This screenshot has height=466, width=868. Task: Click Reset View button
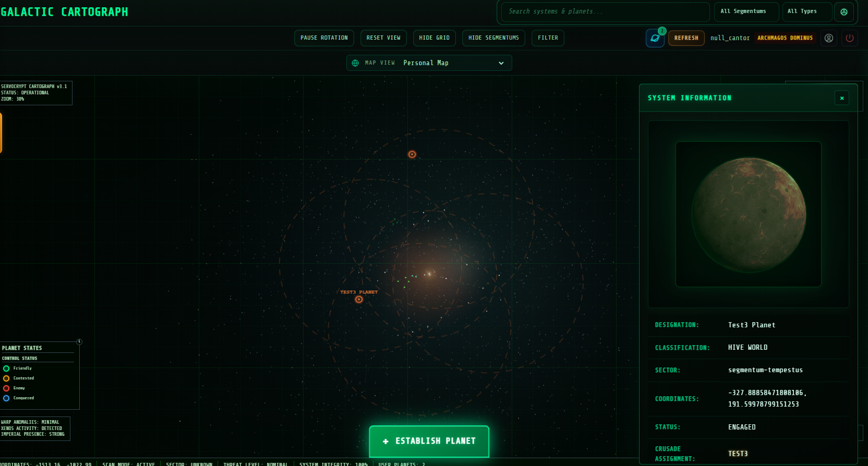pyautogui.click(x=383, y=38)
